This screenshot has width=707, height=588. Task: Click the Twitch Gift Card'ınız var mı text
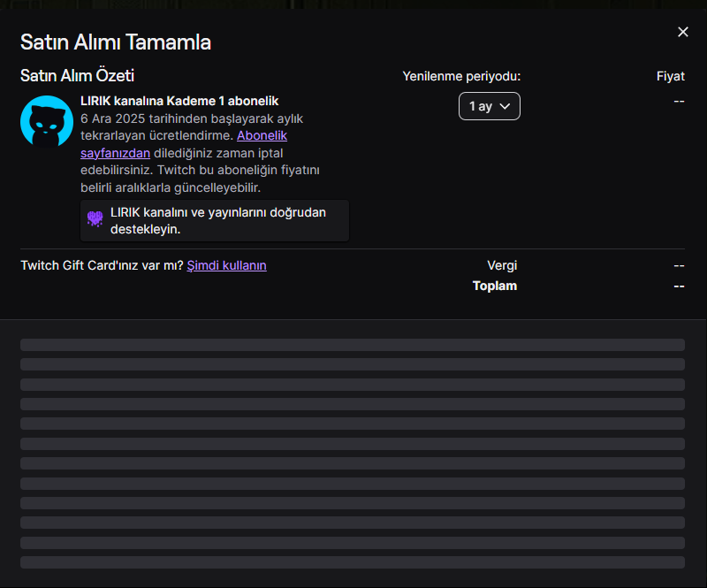pyautogui.click(x=102, y=265)
